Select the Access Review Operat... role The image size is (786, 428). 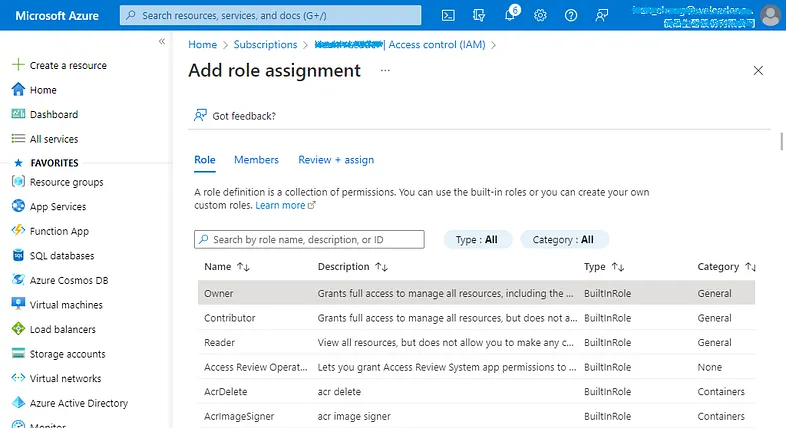pyautogui.click(x=477, y=367)
